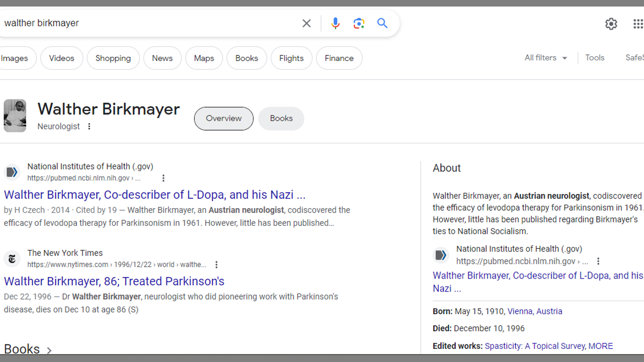Switch to the News search tab
Viewport: 644px width, 362px height.
162,58
